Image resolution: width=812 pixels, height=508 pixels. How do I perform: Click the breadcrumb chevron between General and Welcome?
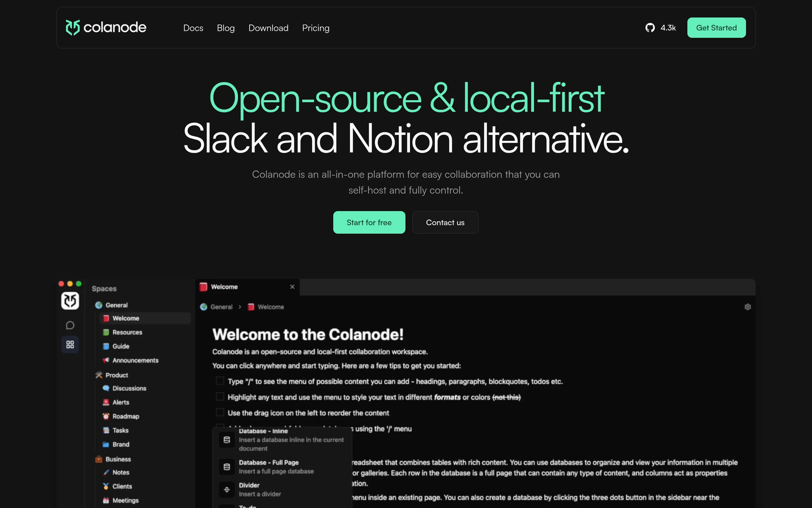click(x=240, y=307)
